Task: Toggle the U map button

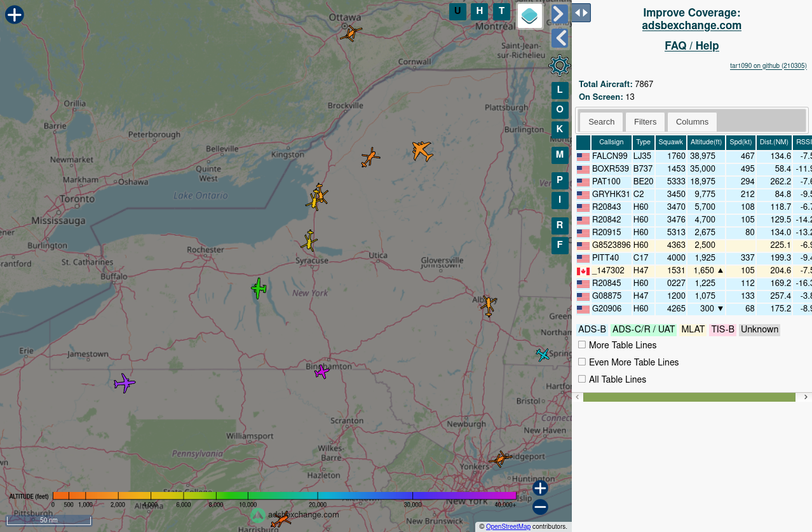Action: [x=457, y=11]
